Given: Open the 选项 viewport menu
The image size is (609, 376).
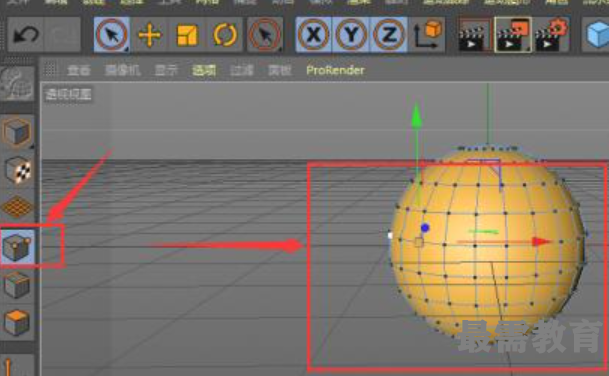Looking at the screenshot, I should point(204,70).
